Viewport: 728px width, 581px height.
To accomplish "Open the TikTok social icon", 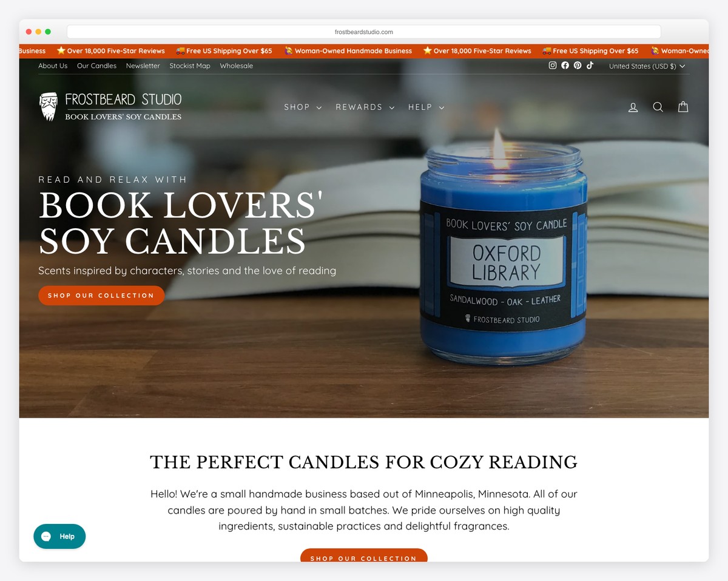I will 590,66.
